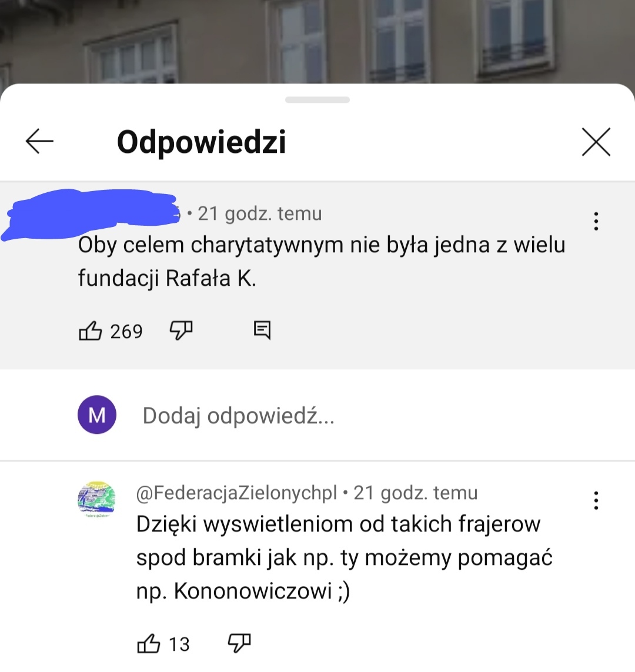Open FederacjaZielonychpl channel avatar

[x=97, y=499]
